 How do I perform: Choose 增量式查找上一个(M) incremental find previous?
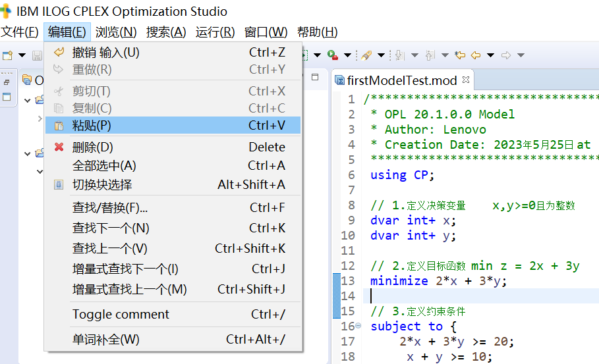pos(173,289)
